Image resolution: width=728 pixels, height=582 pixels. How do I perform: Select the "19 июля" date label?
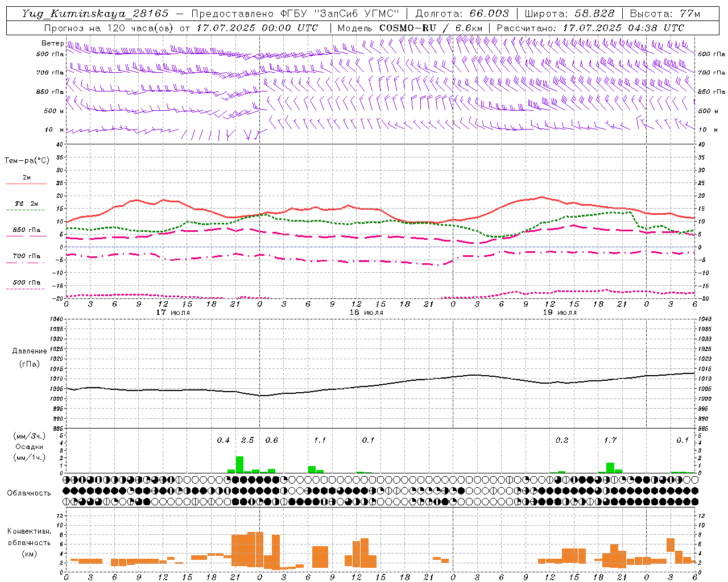point(560,313)
